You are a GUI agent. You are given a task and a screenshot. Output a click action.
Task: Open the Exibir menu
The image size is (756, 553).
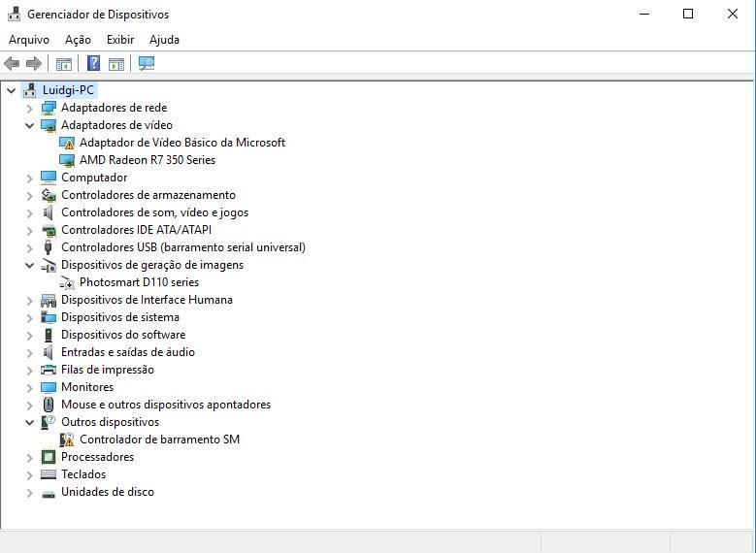tap(120, 40)
